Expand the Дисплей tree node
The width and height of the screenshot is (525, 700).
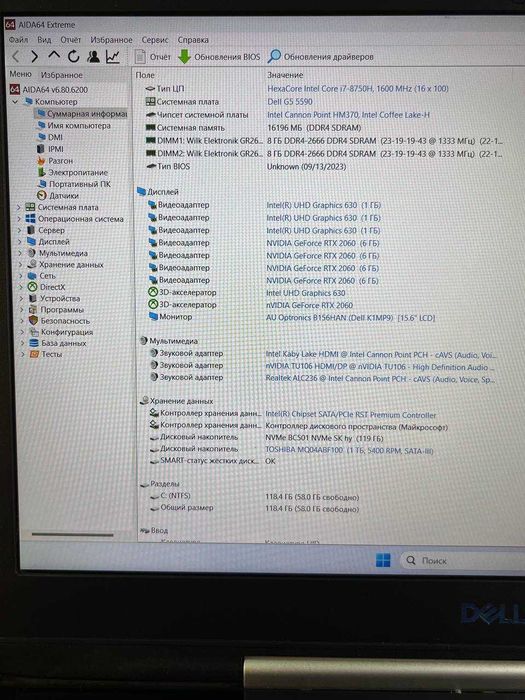tap(20, 242)
